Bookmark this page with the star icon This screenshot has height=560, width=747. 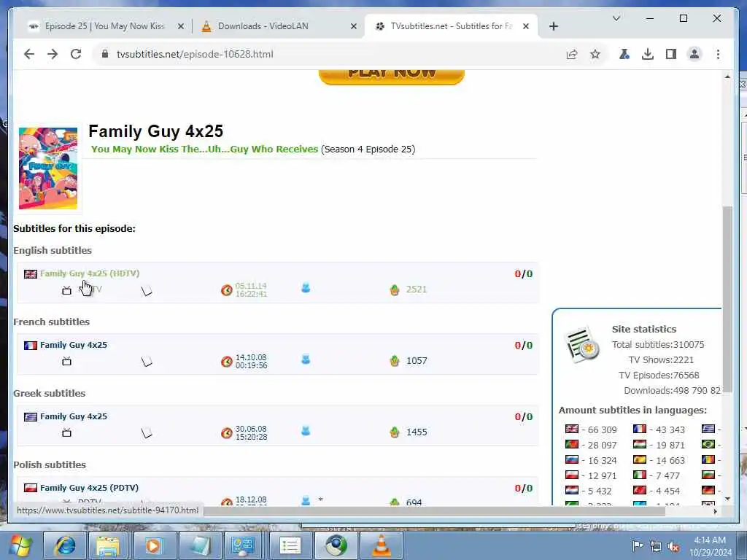(x=595, y=54)
